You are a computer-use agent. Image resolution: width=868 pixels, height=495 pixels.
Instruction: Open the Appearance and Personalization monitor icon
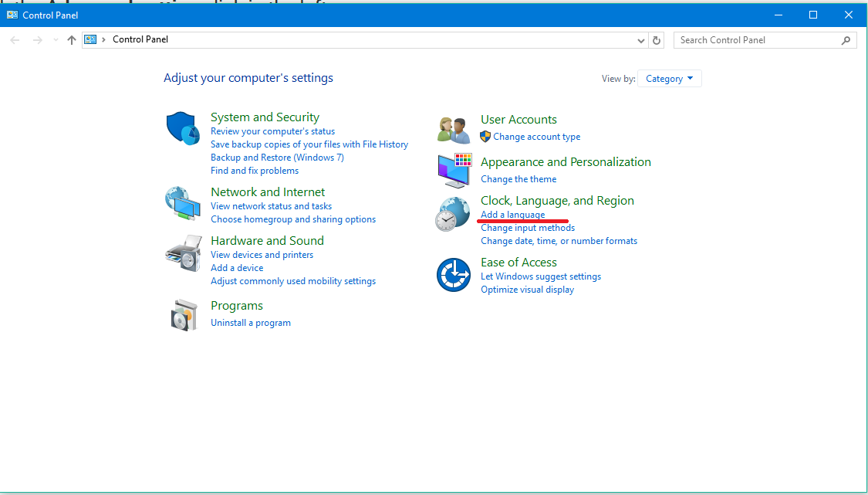pyautogui.click(x=454, y=171)
